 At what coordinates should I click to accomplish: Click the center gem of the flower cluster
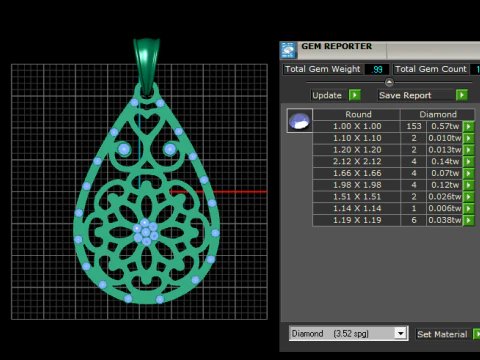146,232
